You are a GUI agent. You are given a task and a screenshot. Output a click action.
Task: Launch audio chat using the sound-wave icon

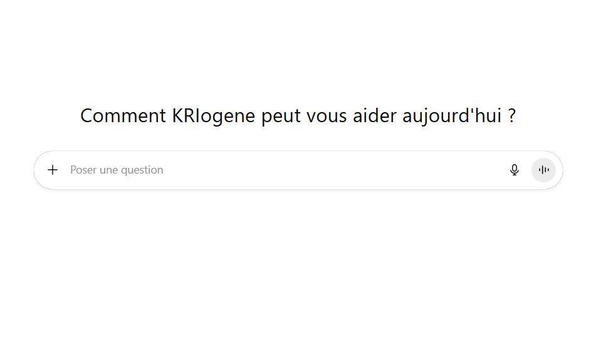pyautogui.click(x=543, y=170)
